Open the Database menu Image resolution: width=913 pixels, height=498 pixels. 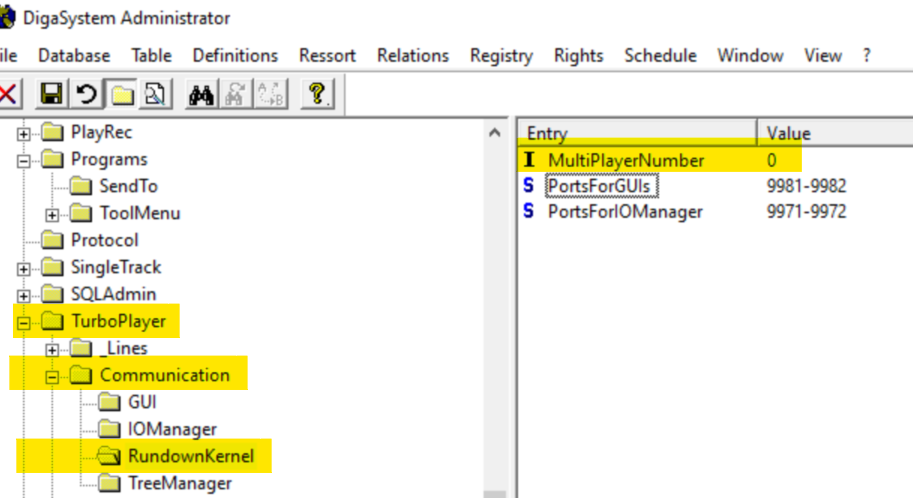tap(74, 56)
